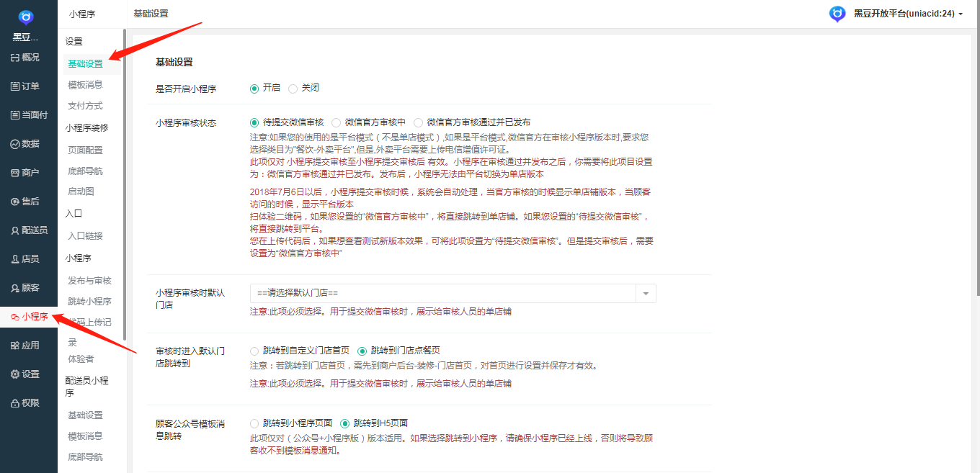Open the 黑豆开放平台(uniacid:24) account dropdown

click(x=908, y=14)
